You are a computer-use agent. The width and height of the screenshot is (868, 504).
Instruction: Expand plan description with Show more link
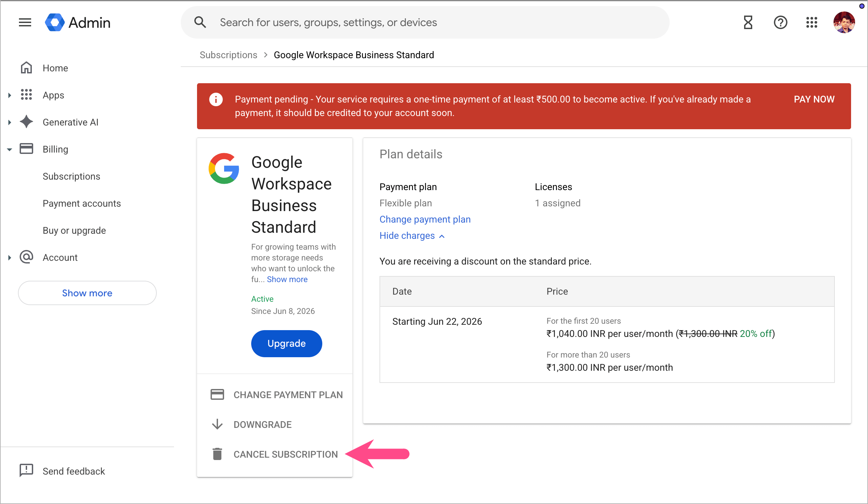click(287, 279)
